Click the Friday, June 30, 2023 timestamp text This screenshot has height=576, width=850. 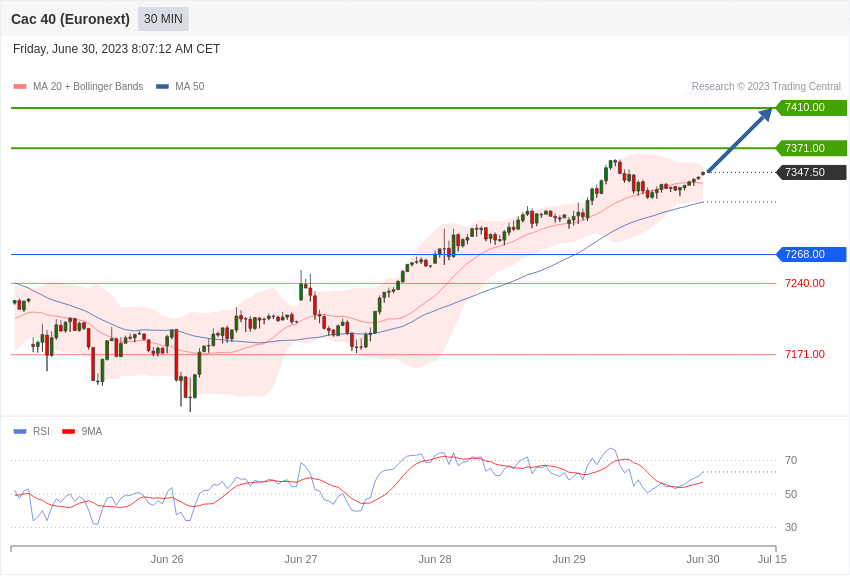[x=116, y=49]
